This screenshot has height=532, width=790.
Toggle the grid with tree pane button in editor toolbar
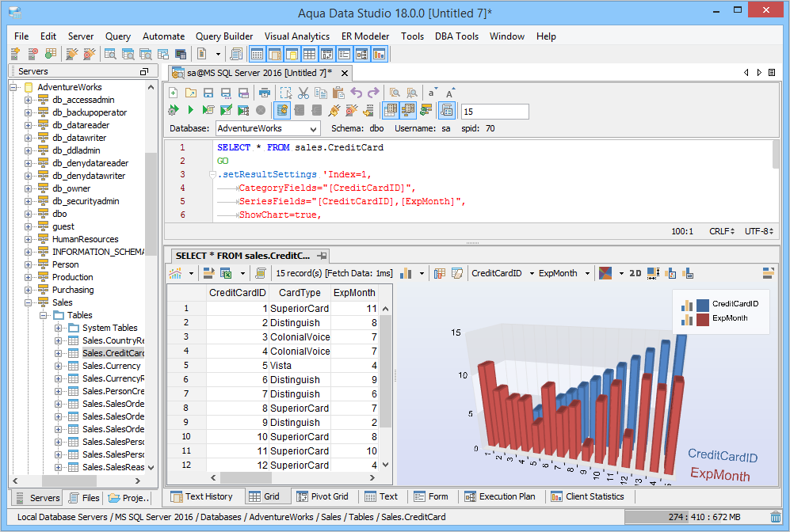[408, 110]
